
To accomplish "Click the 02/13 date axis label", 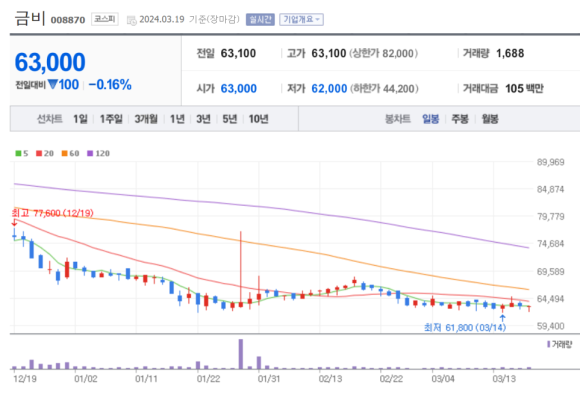I will 330,379.
